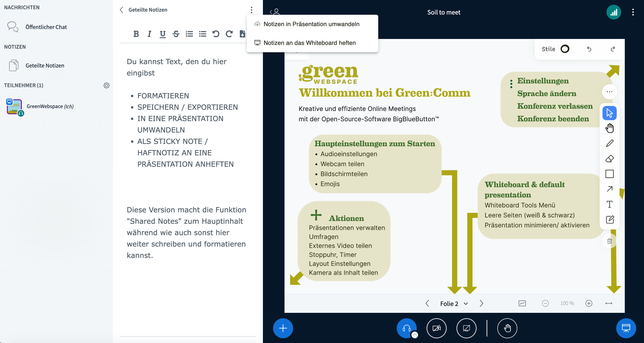Image resolution: width=644 pixels, height=343 pixels.
Task: Open audio device options chevron
Action: pyautogui.click(x=415, y=334)
